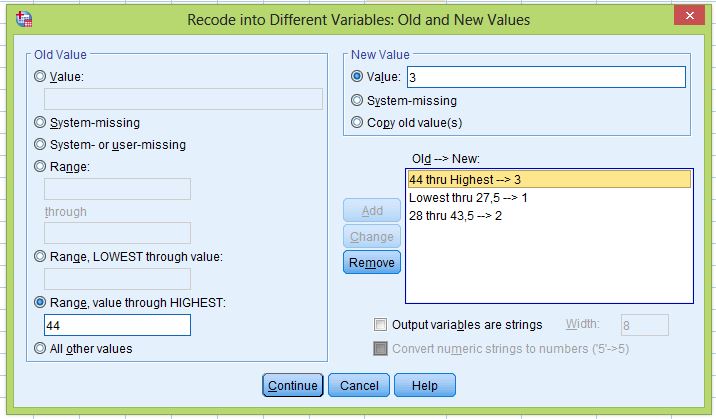Select Range, LOWEST through value option
Image resolution: width=716 pixels, height=419 pixels.
[40, 257]
